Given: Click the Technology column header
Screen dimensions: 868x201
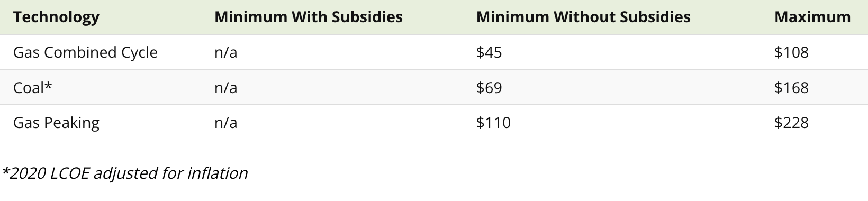Looking at the screenshot, I should coord(56,17).
